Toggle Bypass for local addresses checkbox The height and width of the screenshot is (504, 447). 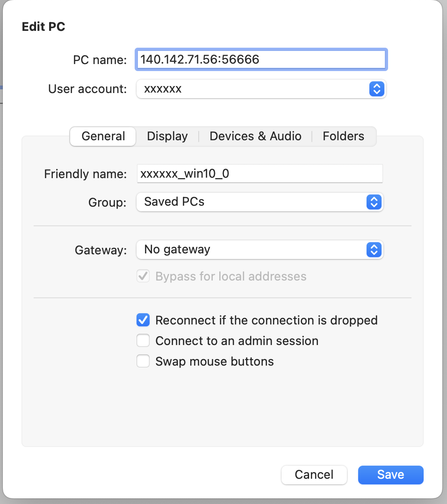143,276
